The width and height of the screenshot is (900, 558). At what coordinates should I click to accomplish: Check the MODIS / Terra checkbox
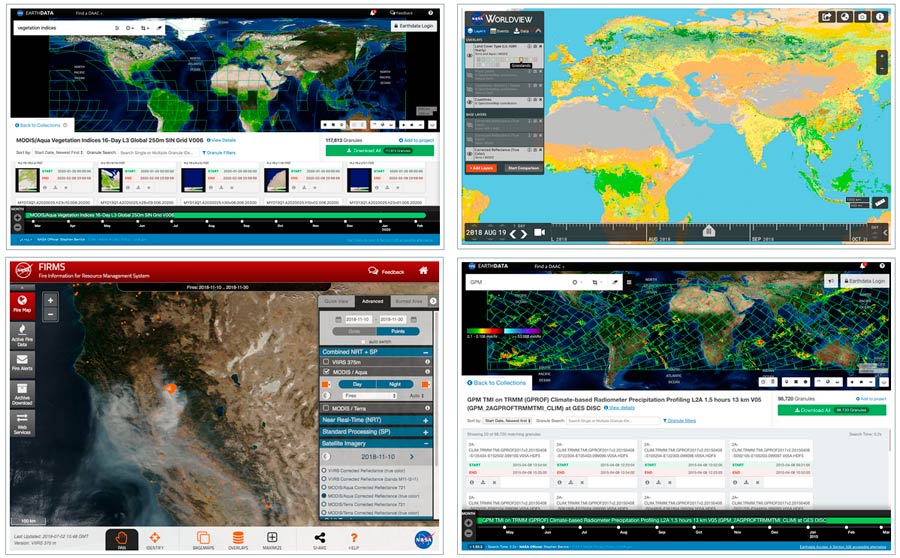[x=326, y=408]
